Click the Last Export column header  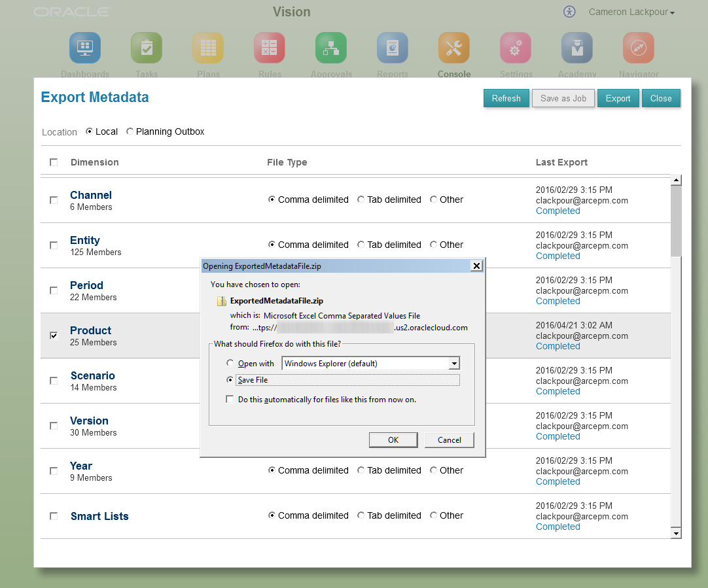[561, 162]
